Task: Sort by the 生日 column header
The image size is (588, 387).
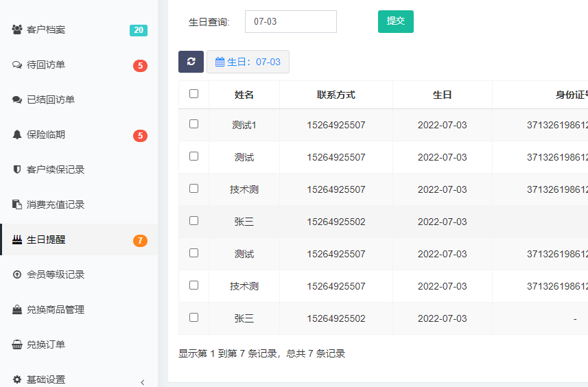Action: 442,95
